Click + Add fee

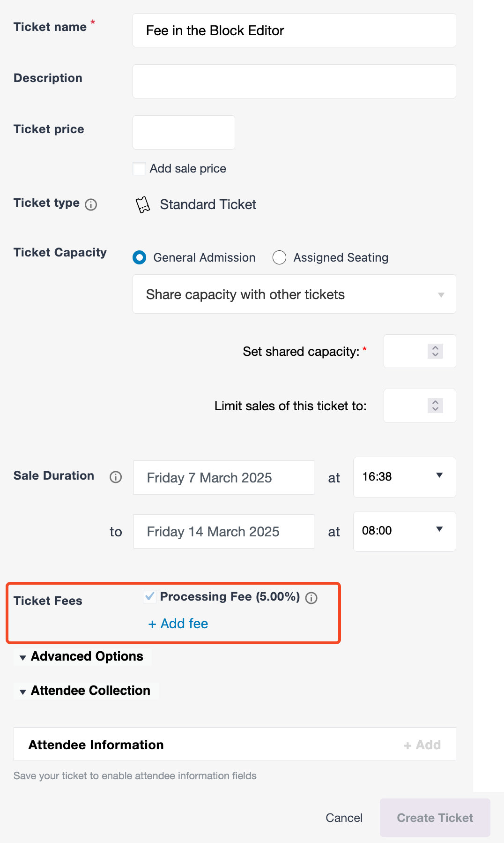click(x=178, y=624)
